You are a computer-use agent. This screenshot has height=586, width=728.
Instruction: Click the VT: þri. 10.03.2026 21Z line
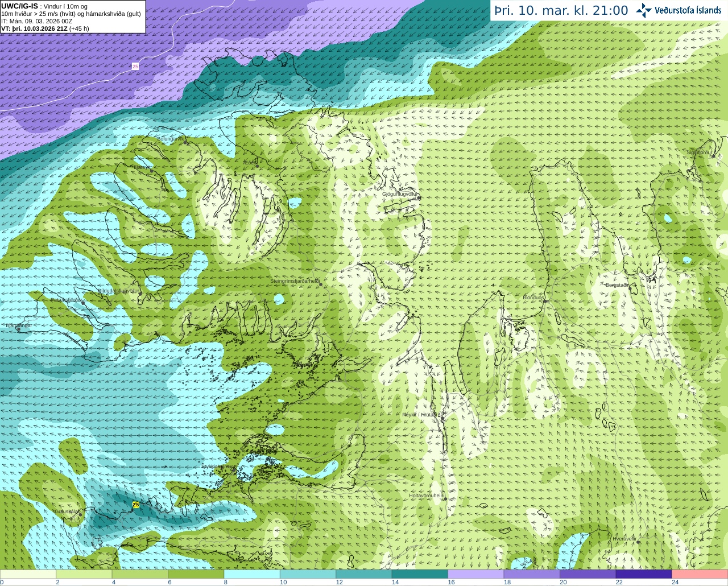tap(45, 28)
